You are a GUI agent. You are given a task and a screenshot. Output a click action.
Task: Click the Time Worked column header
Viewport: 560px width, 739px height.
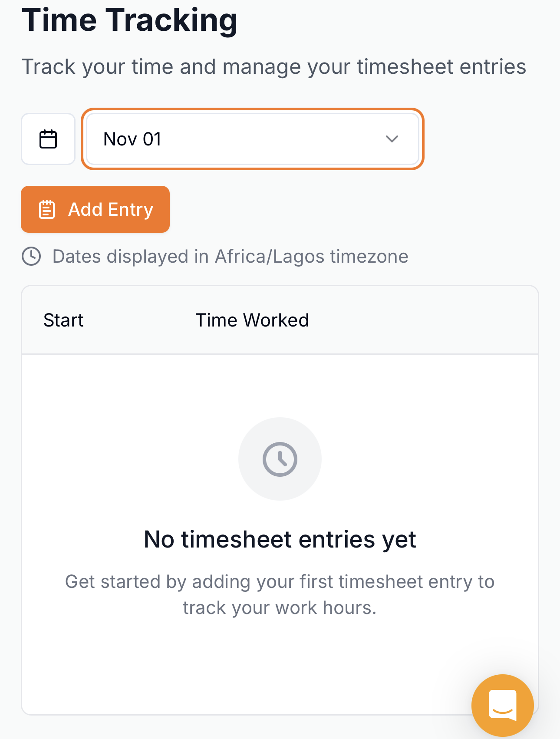tap(252, 320)
